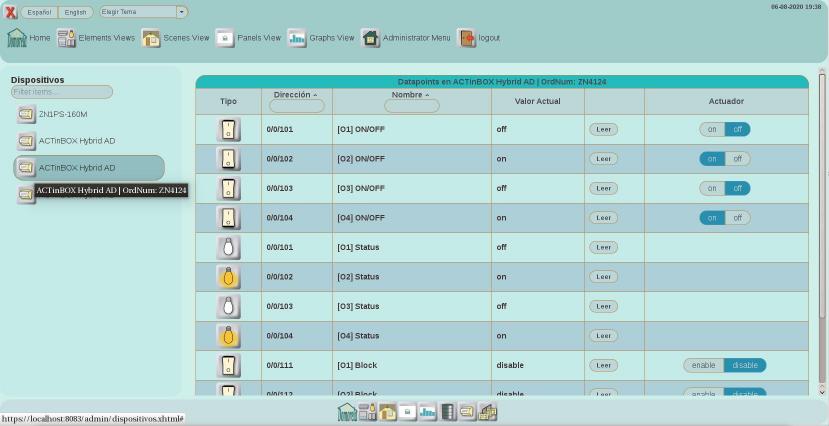Image resolution: width=829 pixels, height=426 pixels.
Task: Click Leer in the [O3] ON/OFF row
Action: pos(604,189)
